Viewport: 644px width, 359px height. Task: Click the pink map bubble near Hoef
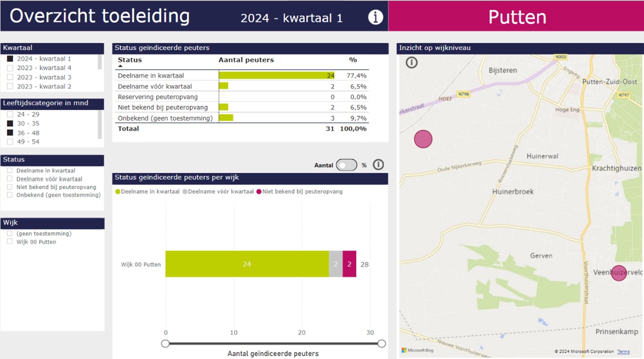tap(423, 139)
